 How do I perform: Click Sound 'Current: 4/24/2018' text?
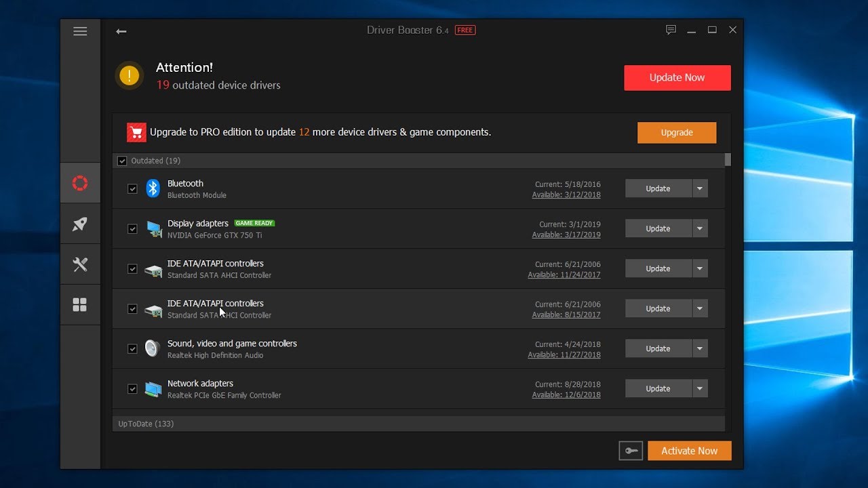pos(568,344)
